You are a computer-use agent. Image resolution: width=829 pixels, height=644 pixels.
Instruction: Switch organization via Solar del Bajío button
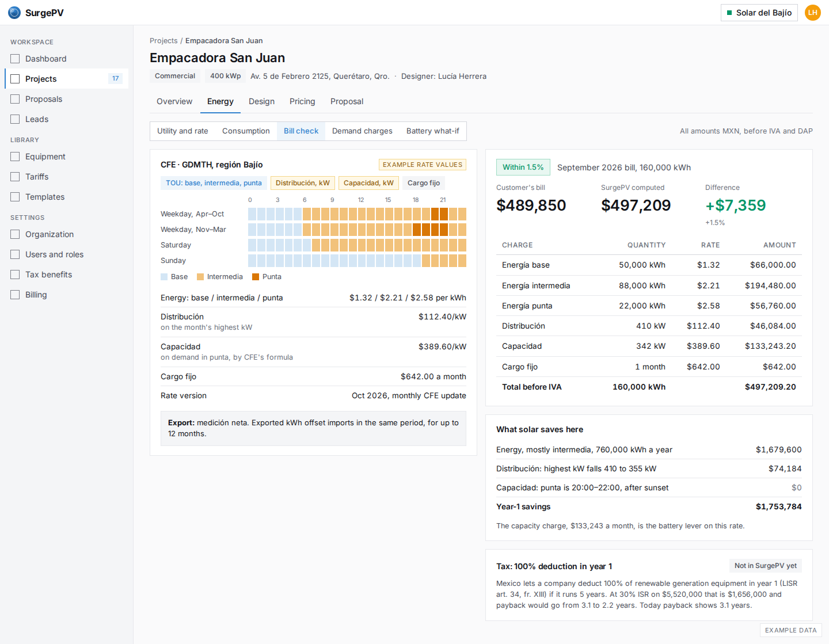point(759,13)
